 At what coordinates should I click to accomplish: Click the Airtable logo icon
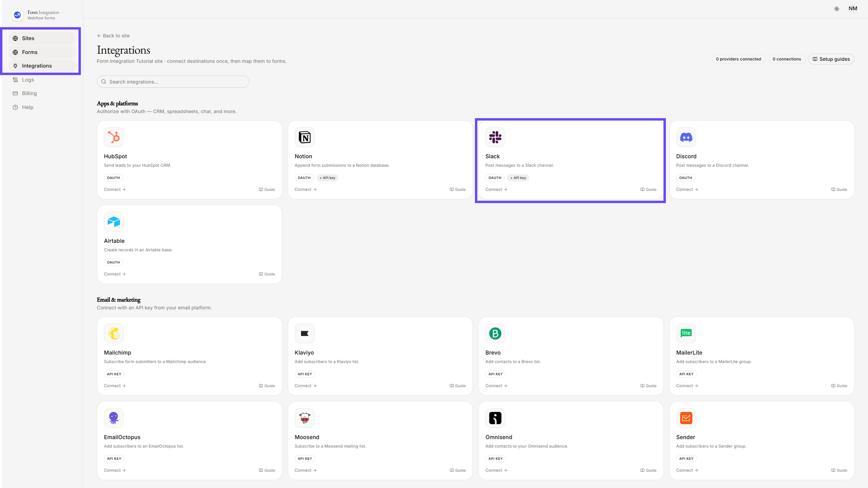tap(114, 222)
